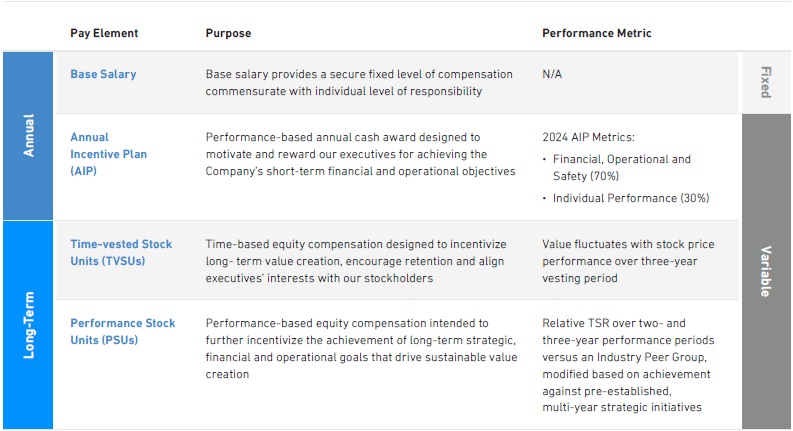Open the Base Salary link
Image resolution: width=793 pixels, height=431 pixels.
pos(103,74)
